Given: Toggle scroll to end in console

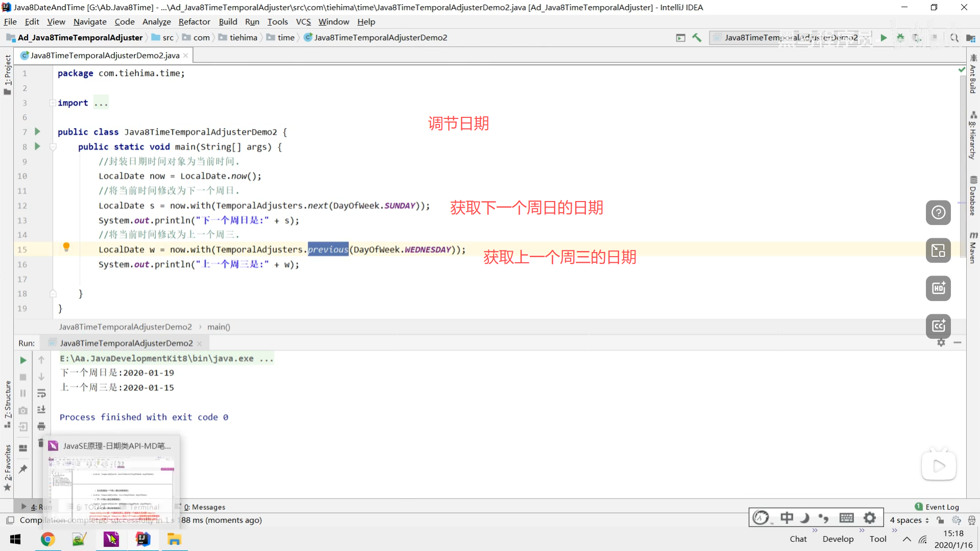Looking at the screenshot, I should (41, 410).
